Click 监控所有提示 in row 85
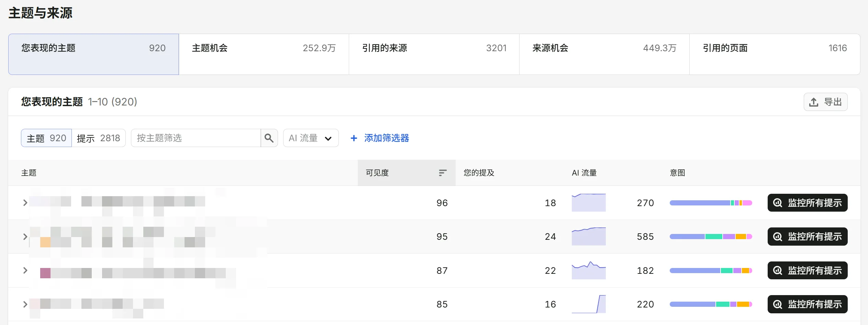The width and height of the screenshot is (868, 325). pos(808,304)
